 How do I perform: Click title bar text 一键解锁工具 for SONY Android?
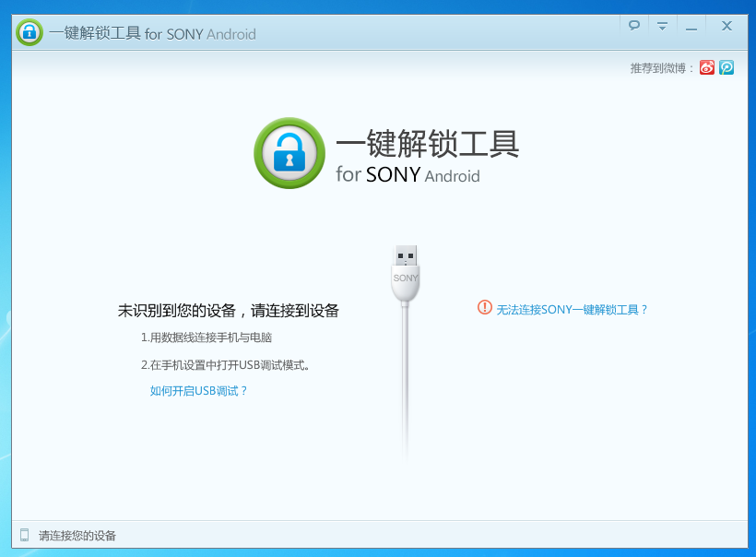point(152,34)
